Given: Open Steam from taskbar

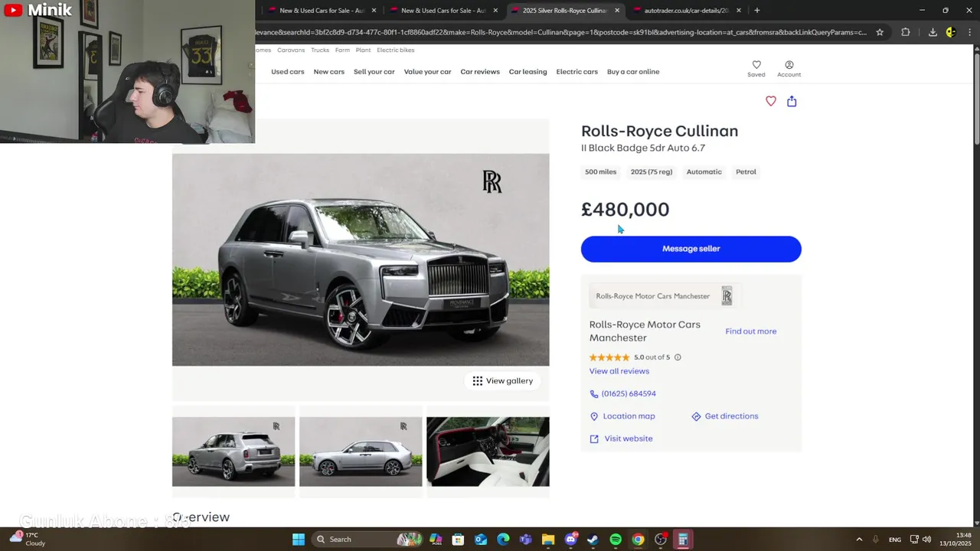Looking at the screenshot, I should [x=593, y=540].
